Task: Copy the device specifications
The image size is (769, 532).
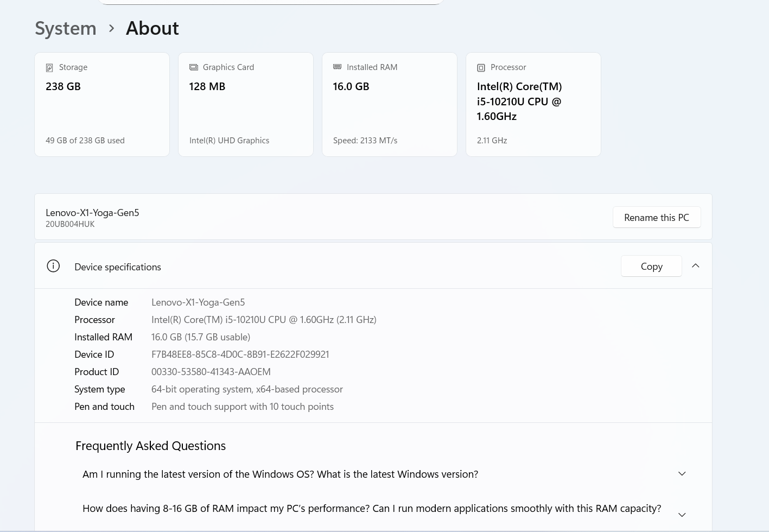Action: point(651,266)
